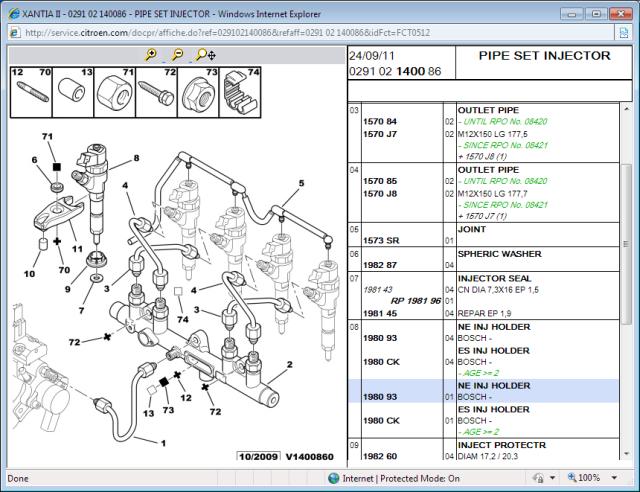Click the SPHERIC WASHER description
The height and width of the screenshot is (492, 640).
pos(500,254)
